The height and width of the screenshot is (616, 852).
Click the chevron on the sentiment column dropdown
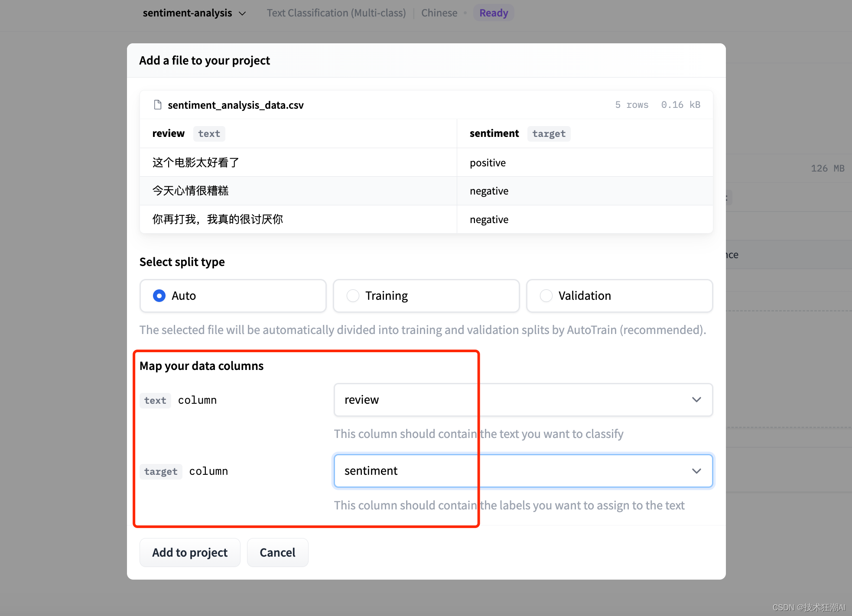click(x=696, y=471)
